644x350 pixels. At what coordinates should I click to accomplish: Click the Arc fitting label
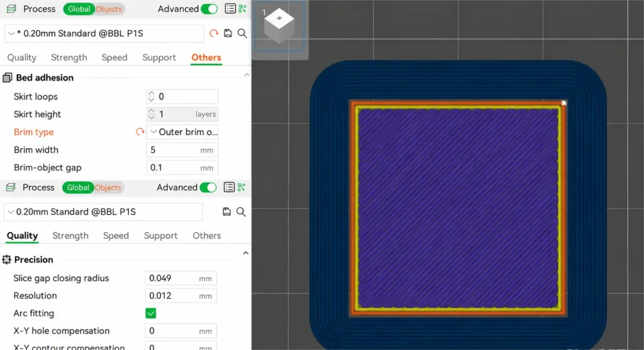coord(34,313)
